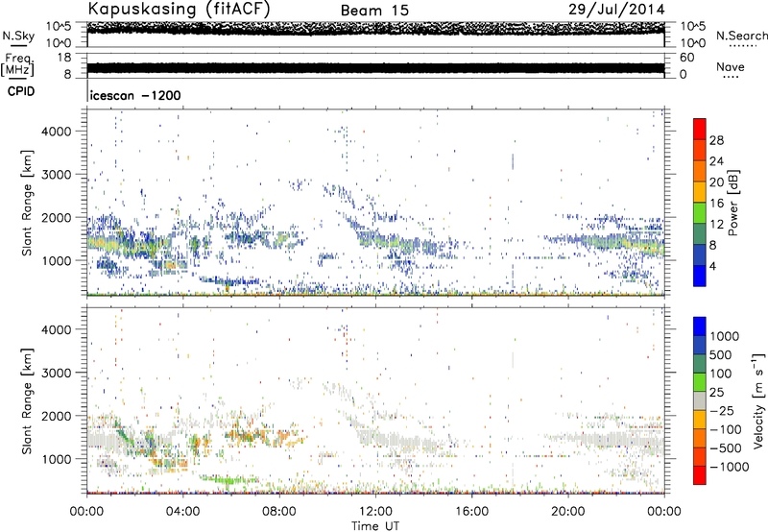Click the 16 label on Power colour bar
Image resolution: width=768 pixels, height=532 pixels.
click(716, 204)
